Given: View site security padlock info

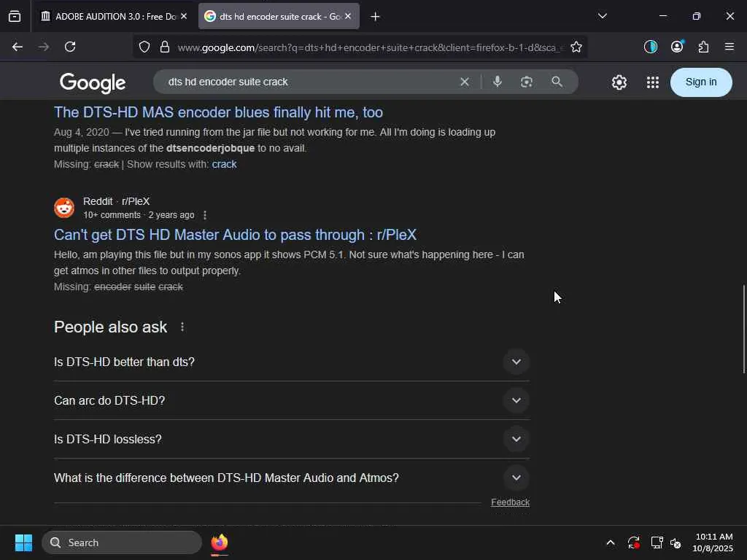Looking at the screenshot, I should tap(165, 47).
